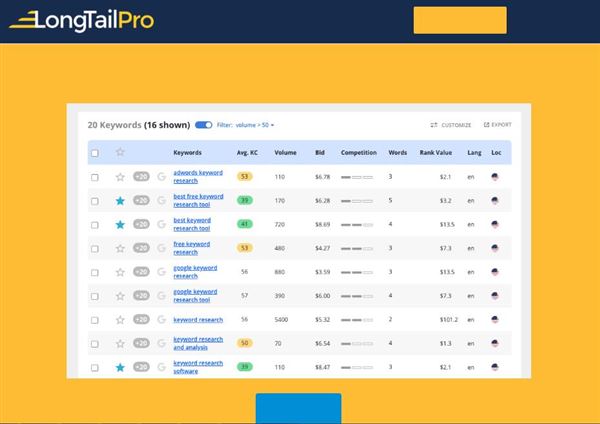This screenshot has height=424, width=600.
Task: Sort by Keywords column
Action: (187, 152)
